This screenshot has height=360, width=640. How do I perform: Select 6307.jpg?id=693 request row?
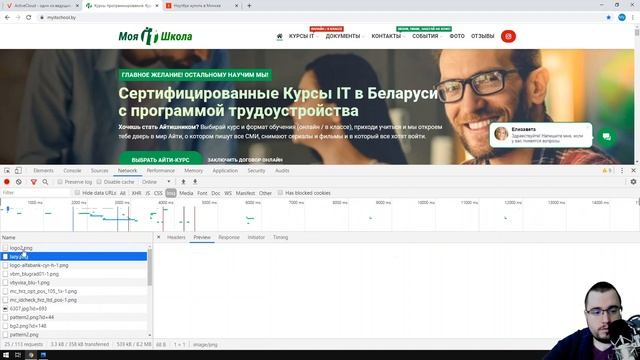point(74,309)
